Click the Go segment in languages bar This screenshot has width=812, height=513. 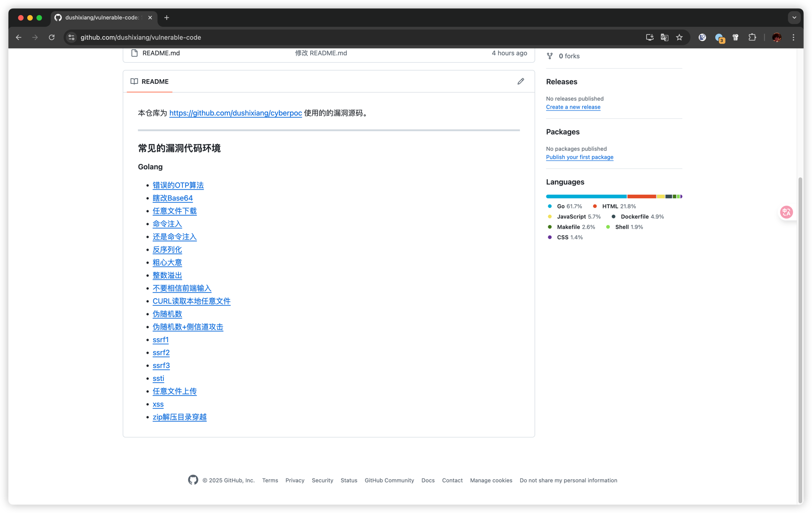tap(586, 196)
